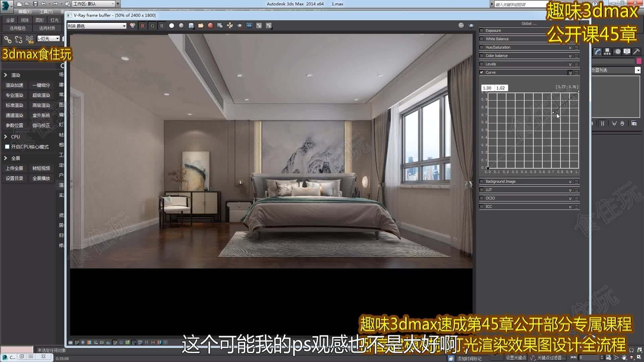Select the 灯光 tab
644x362 pixels.
pos(54,20)
